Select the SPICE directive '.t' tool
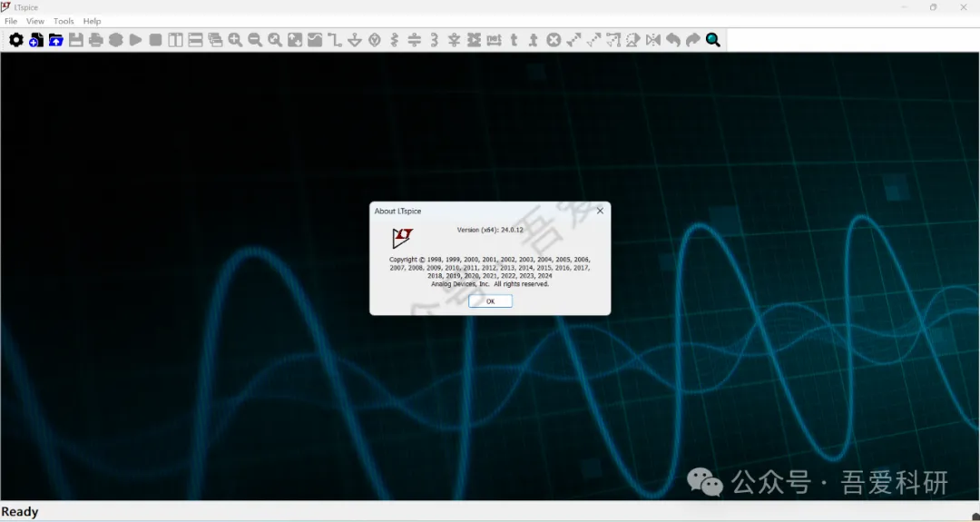Screen dimensions: 980x522 point(534,40)
